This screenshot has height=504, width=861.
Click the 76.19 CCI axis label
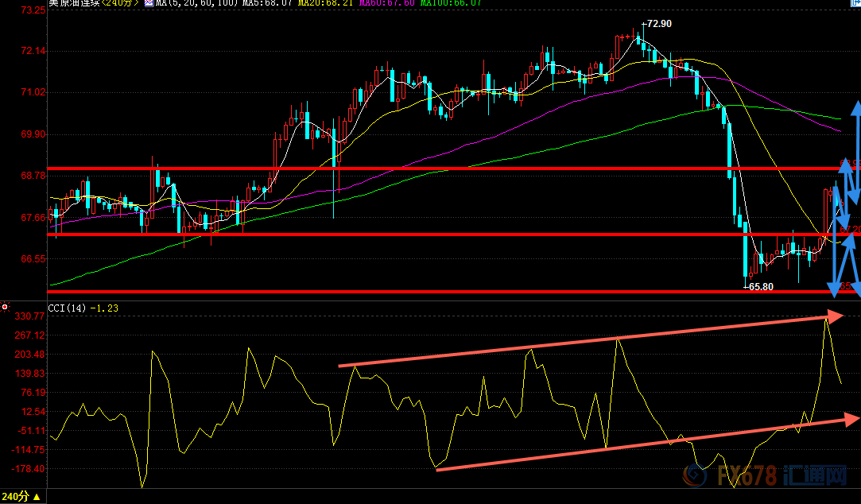point(33,393)
